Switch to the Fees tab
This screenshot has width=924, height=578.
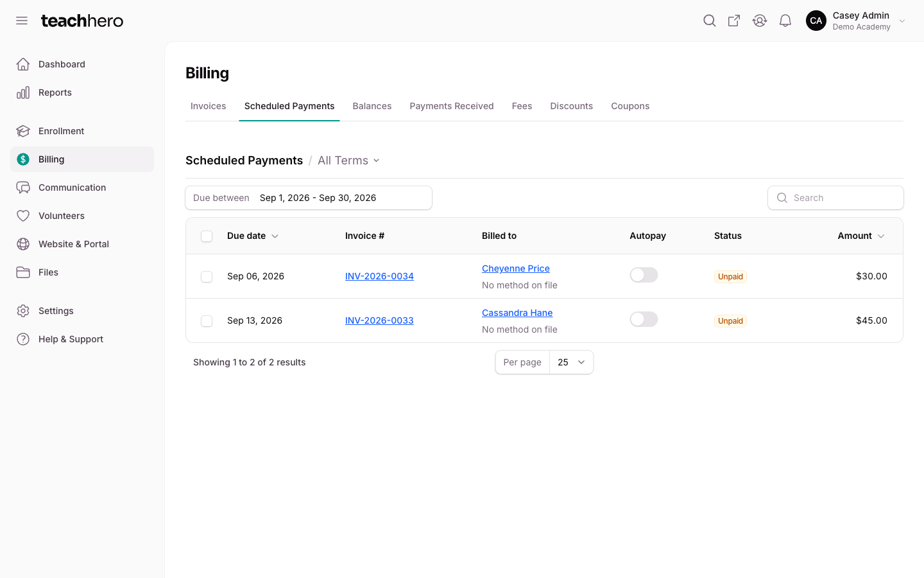pyautogui.click(x=522, y=106)
